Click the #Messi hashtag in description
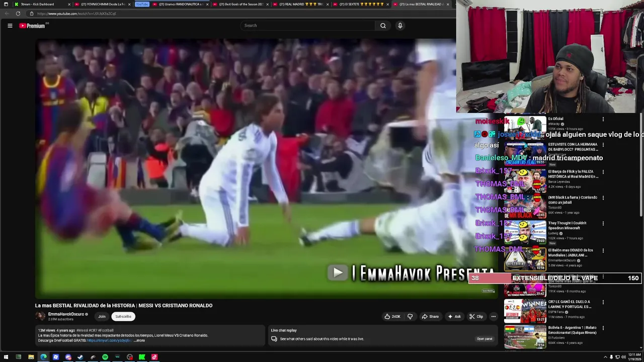Viewport: 644px width, 362px height. [82, 330]
